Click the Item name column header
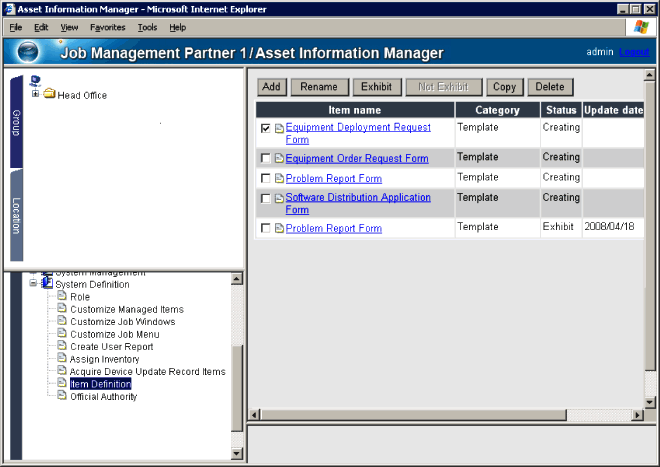The height and width of the screenshot is (467, 660). tap(355, 110)
